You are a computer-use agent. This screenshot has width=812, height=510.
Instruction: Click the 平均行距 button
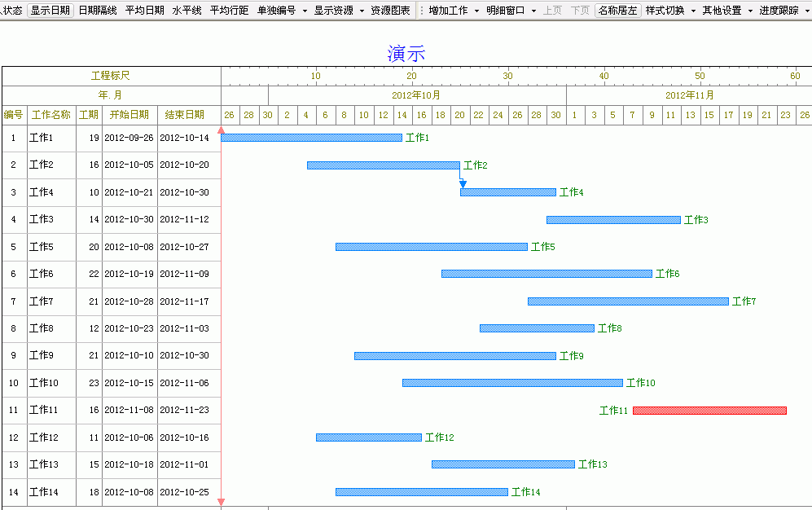click(x=229, y=11)
